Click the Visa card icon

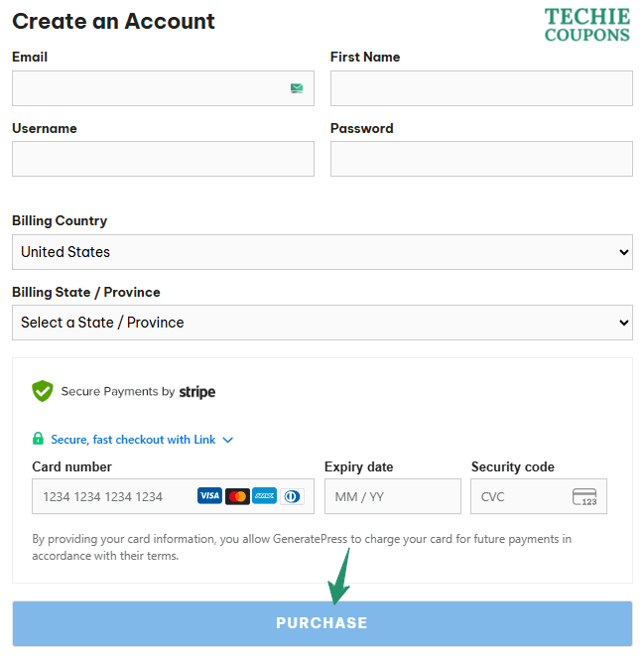[209, 496]
